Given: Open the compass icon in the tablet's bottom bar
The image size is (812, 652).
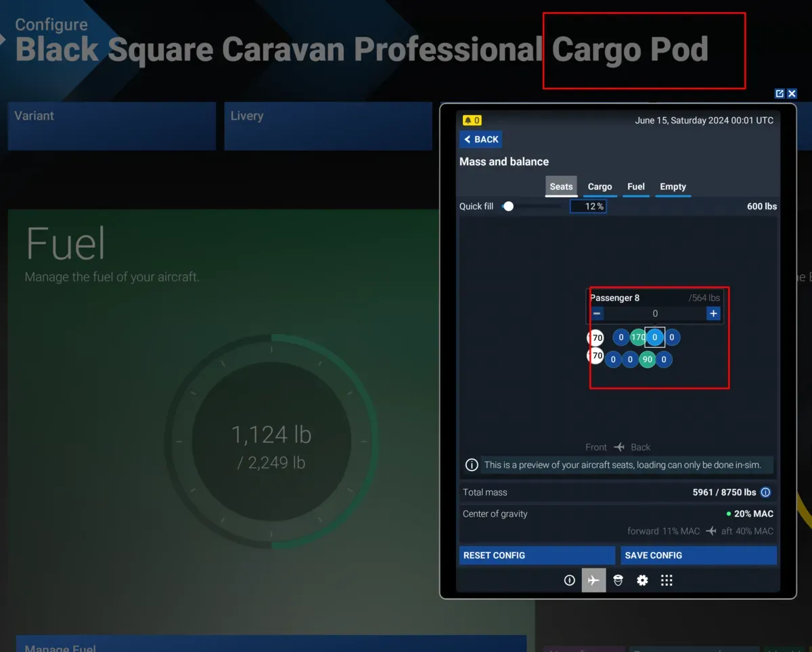Looking at the screenshot, I should click(x=570, y=580).
